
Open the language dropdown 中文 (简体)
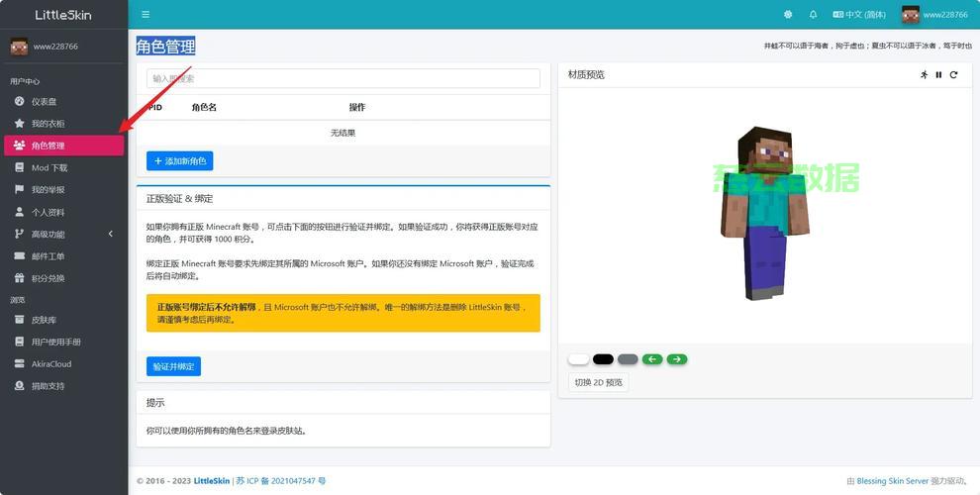(x=859, y=15)
